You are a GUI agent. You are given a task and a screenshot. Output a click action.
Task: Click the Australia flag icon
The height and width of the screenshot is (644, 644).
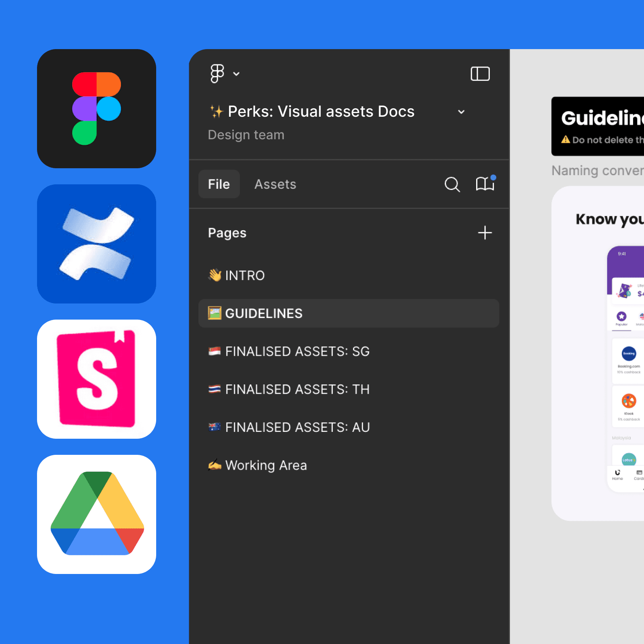point(215,427)
